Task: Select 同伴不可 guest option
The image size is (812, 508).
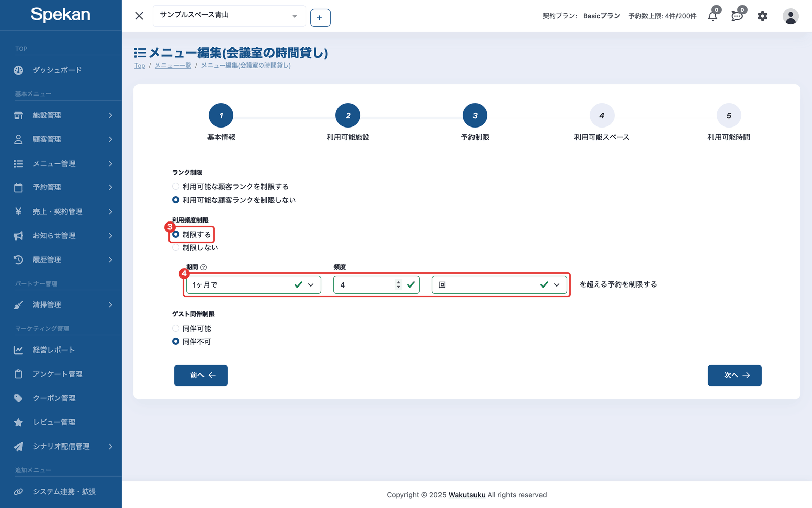Action: (x=176, y=342)
